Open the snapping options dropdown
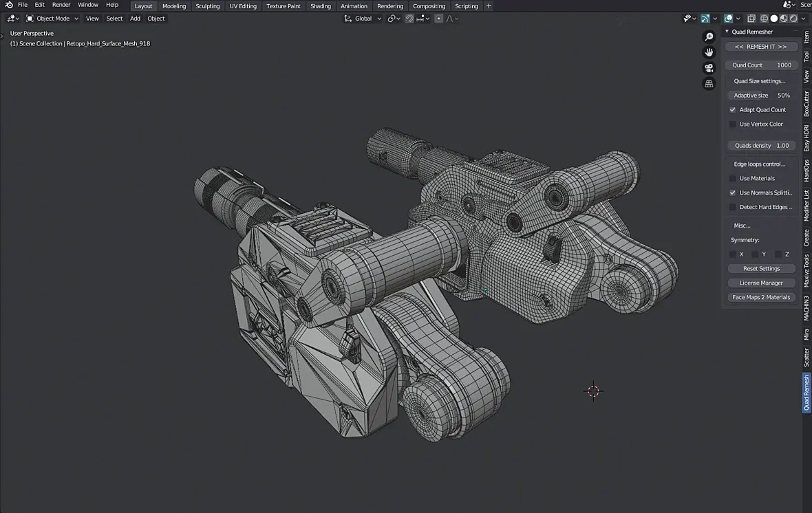Image resolution: width=812 pixels, height=513 pixels. [423, 19]
